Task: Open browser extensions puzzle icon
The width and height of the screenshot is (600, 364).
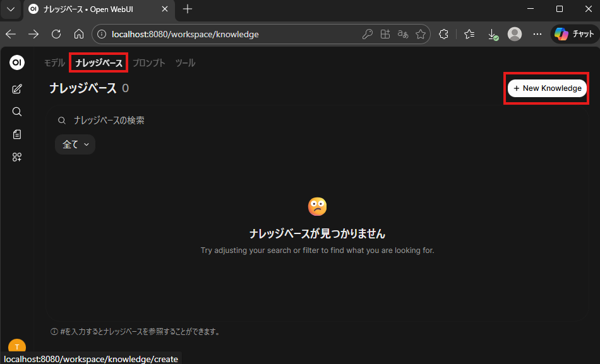Action: pyautogui.click(x=443, y=34)
